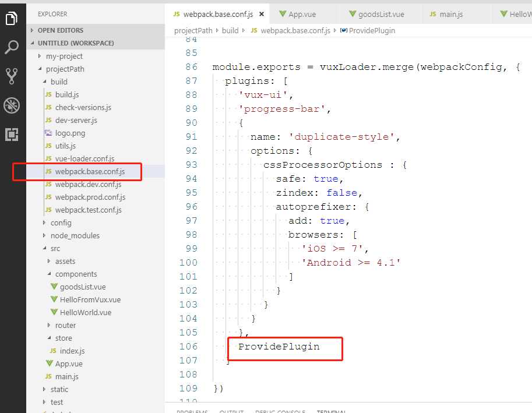This screenshot has height=413, width=532.
Task: Click build in the breadcrumb
Action: (230, 30)
